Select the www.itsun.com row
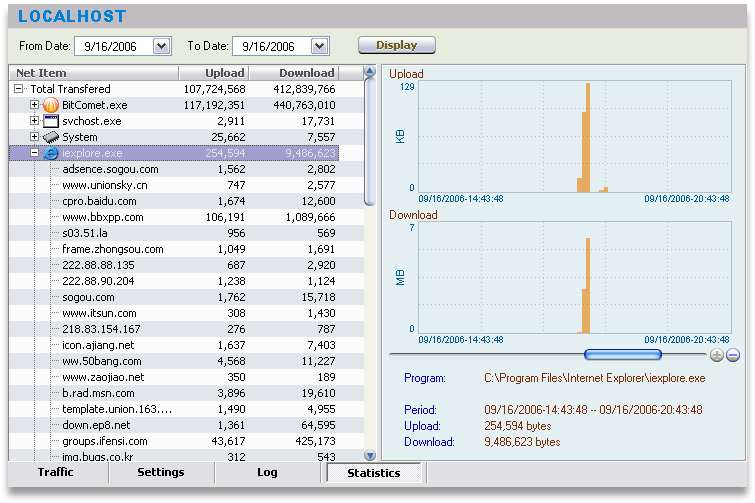Screen dimensions: 755x503 (x=186, y=313)
